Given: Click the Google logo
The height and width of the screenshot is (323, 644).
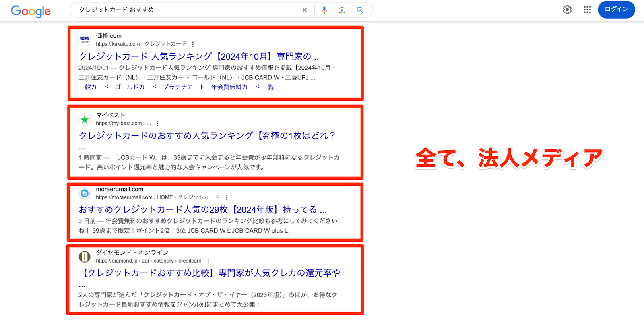Looking at the screenshot, I should 31,11.
